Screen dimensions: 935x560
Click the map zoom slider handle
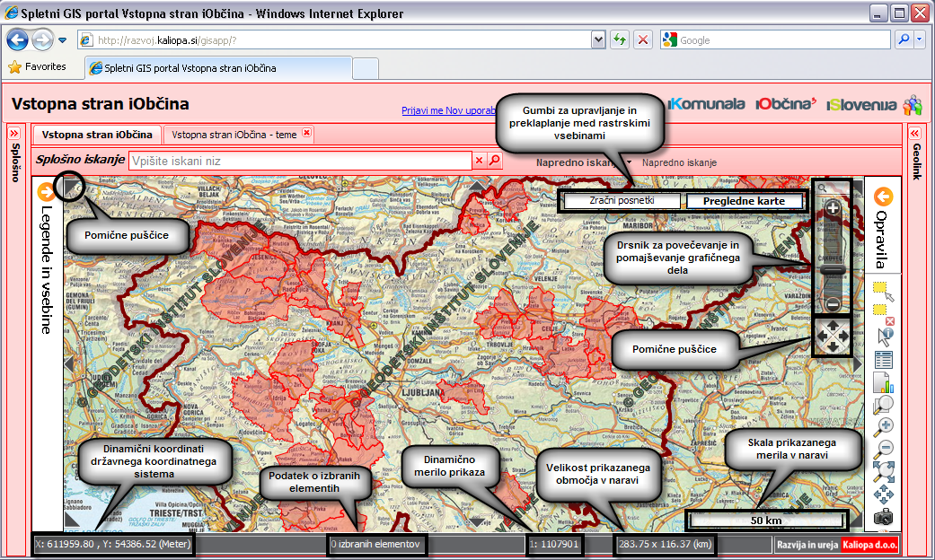(x=833, y=270)
